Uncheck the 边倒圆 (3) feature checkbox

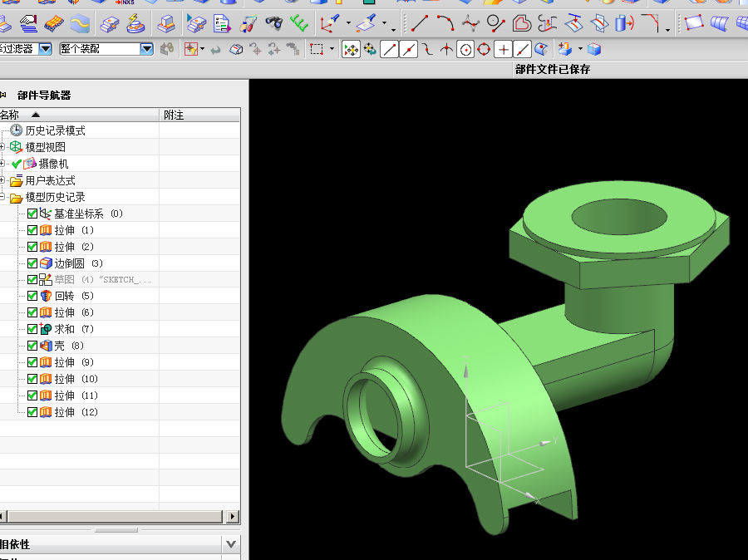pos(32,263)
